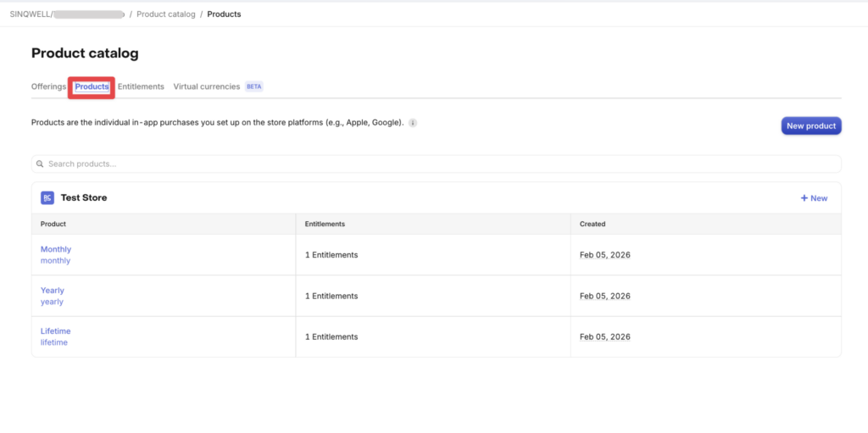This screenshot has width=868, height=433.
Task: Focus the Search products field
Action: (436, 164)
